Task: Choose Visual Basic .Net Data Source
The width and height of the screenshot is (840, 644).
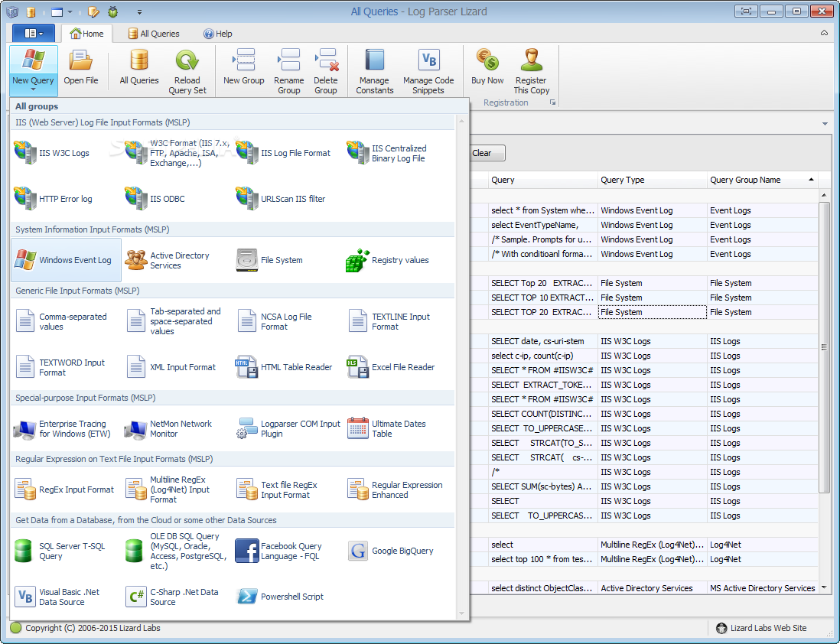Action: tap(66, 597)
